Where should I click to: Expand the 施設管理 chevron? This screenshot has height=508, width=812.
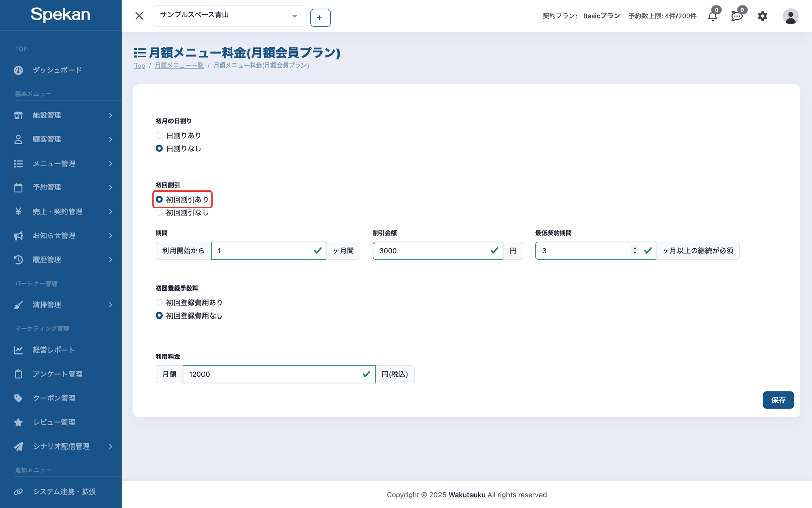click(110, 115)
